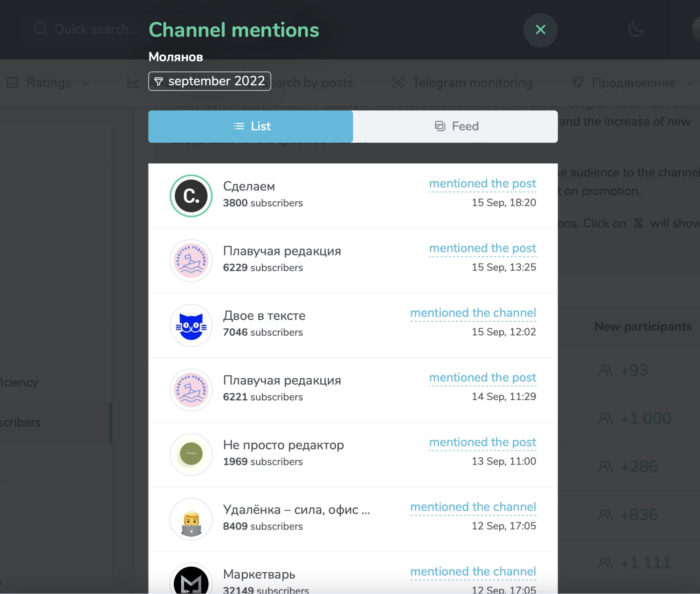This screenshot has height=594, width=700.
Task: Click the Сделаем channel avatar
Action: [x=191, y=196]
